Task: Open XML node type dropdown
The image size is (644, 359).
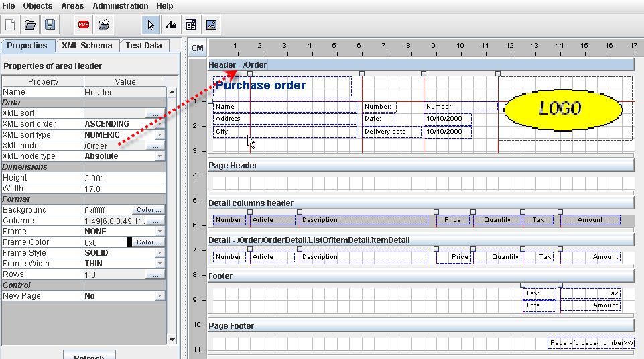Action: point(160,156)
